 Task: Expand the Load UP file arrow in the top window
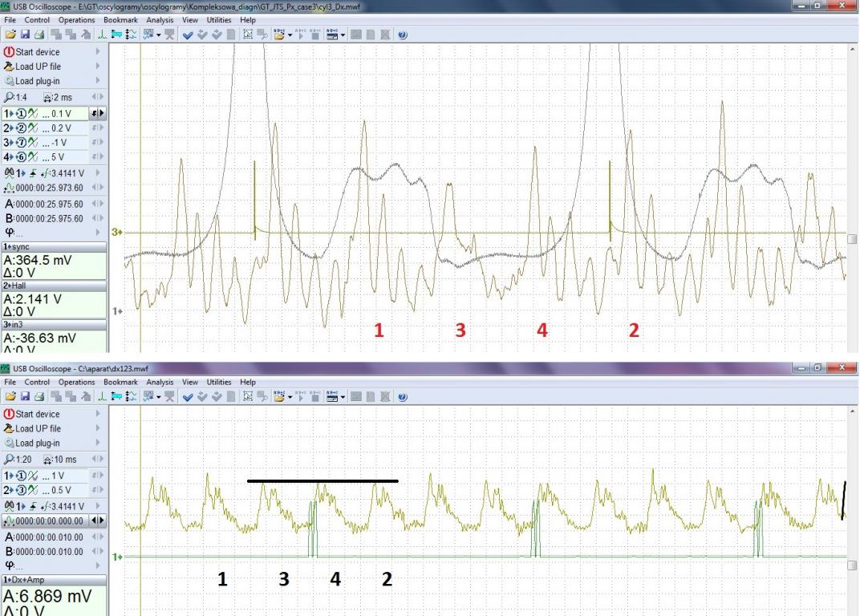click(x=99, y=67)
